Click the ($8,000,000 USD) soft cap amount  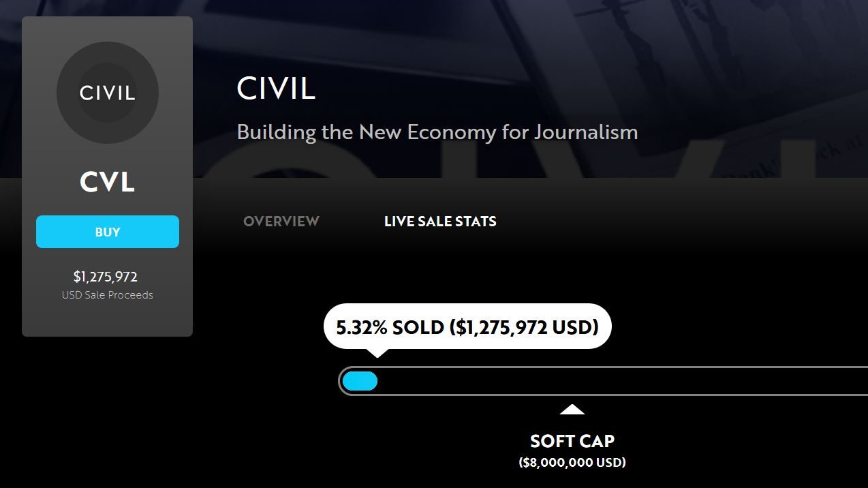click(x=572, y=463)
